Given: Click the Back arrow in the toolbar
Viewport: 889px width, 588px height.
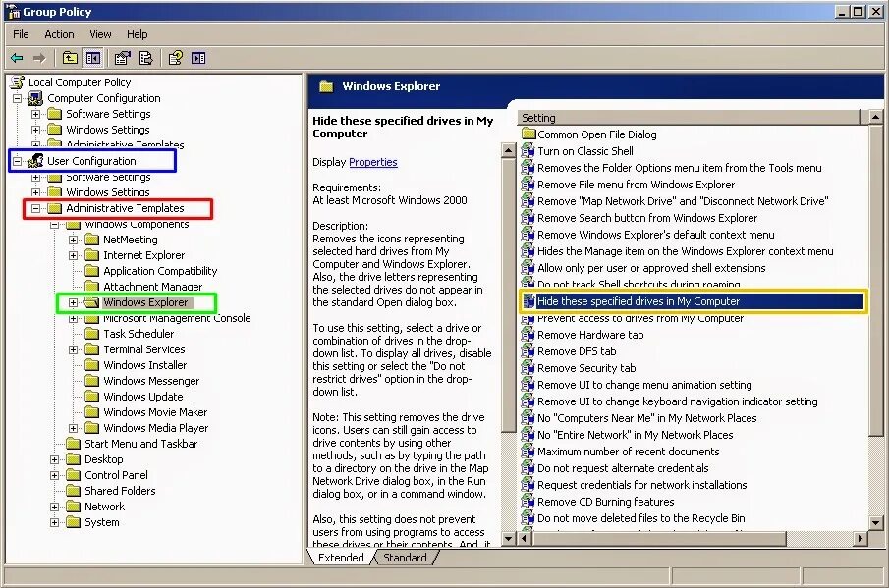Looking at the screenshot, I should 17,58.
